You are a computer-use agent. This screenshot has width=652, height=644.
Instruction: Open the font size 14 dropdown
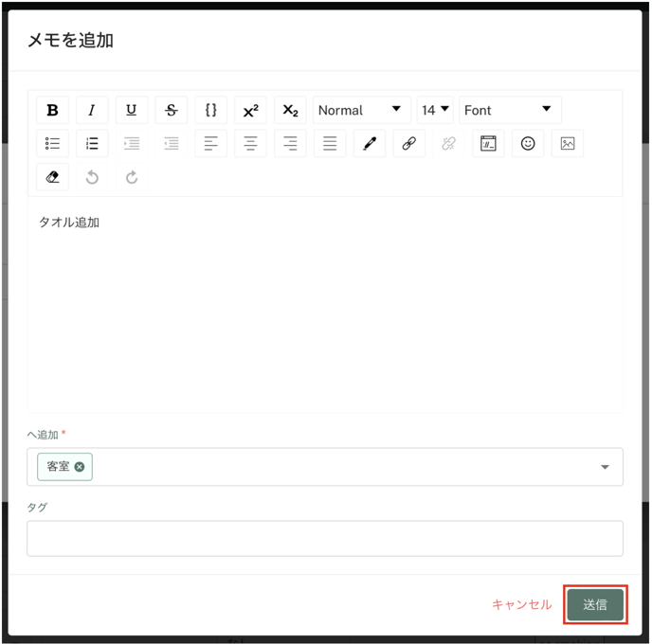click(435, 110)
